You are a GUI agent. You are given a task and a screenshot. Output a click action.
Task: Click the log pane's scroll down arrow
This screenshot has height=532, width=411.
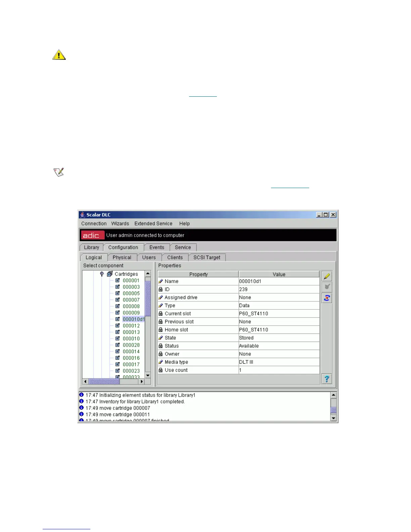click(x=333, y=418)
